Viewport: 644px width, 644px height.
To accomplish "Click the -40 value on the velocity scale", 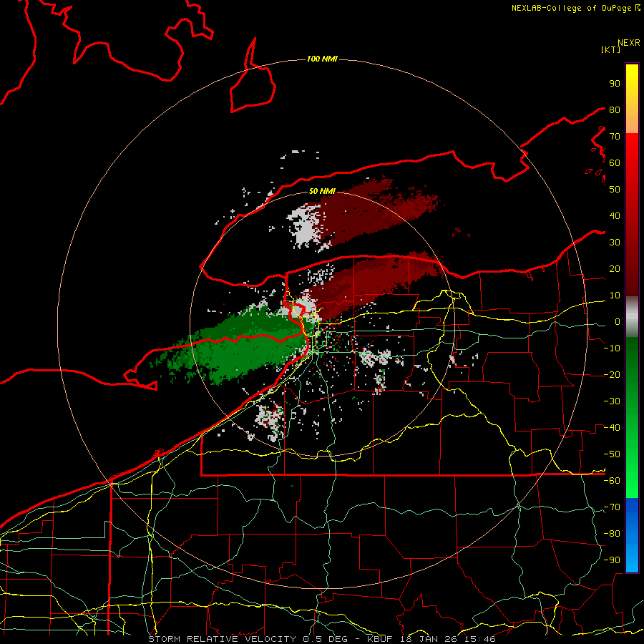I will pos(612,428).
